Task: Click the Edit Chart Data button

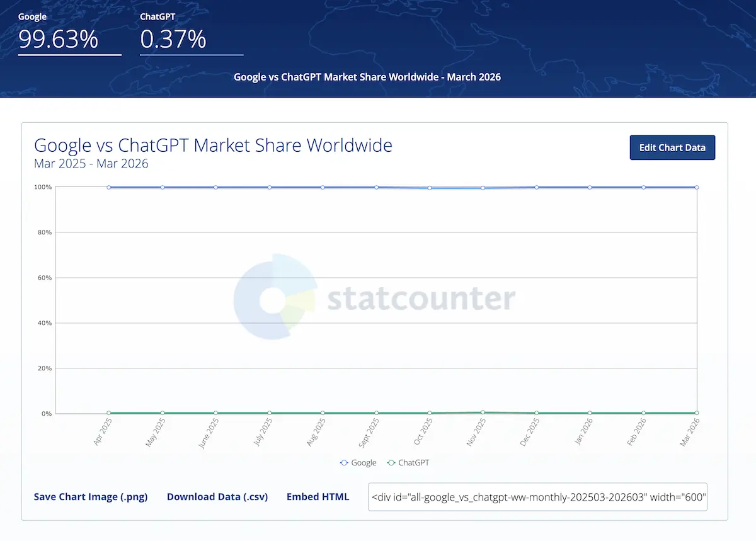Action: pos(672,147)
